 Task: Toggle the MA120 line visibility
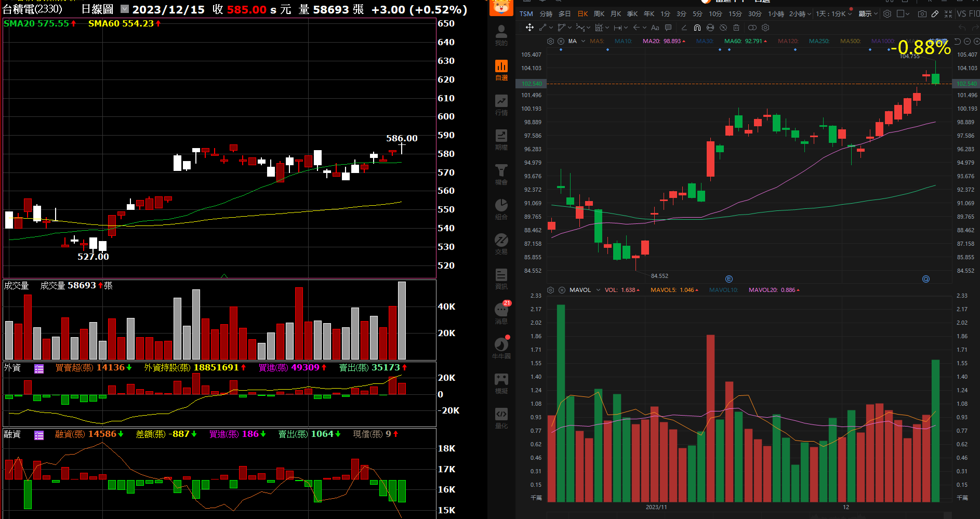pyautogui.click(x=788, y=41)
